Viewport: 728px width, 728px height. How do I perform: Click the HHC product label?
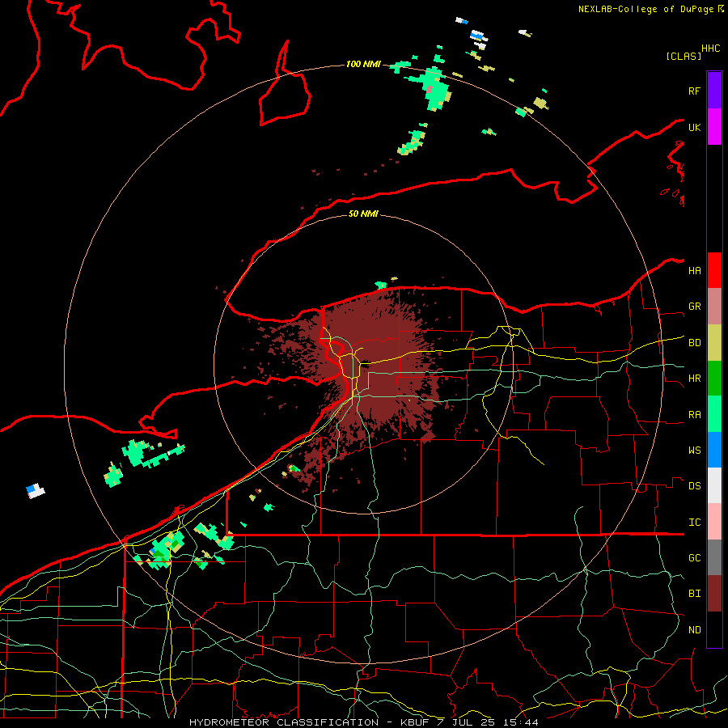point(710,49)
